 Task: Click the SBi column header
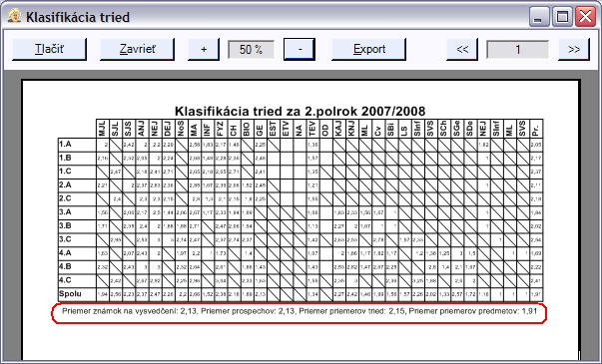pyautogui.click(x=391, y=129)
